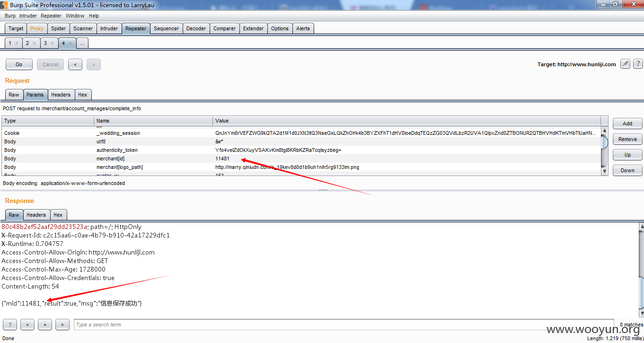
Task: Sort params by Name column header
Action: (x=154, y=121)
